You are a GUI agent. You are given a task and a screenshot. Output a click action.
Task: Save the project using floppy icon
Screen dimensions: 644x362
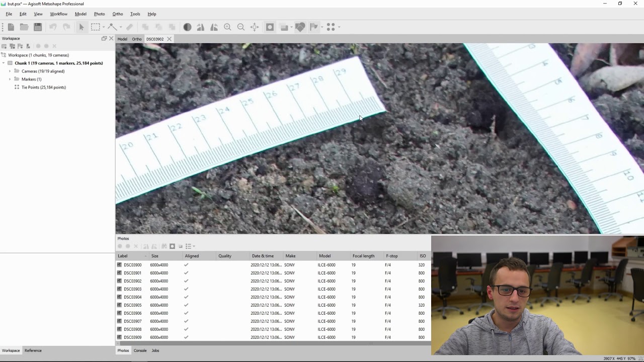point(38,27)
